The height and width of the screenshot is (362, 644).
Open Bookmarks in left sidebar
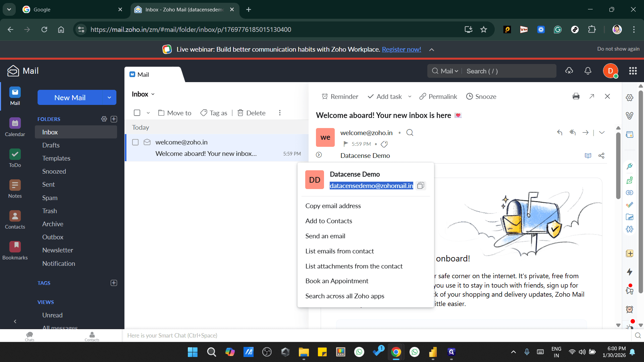15,250
